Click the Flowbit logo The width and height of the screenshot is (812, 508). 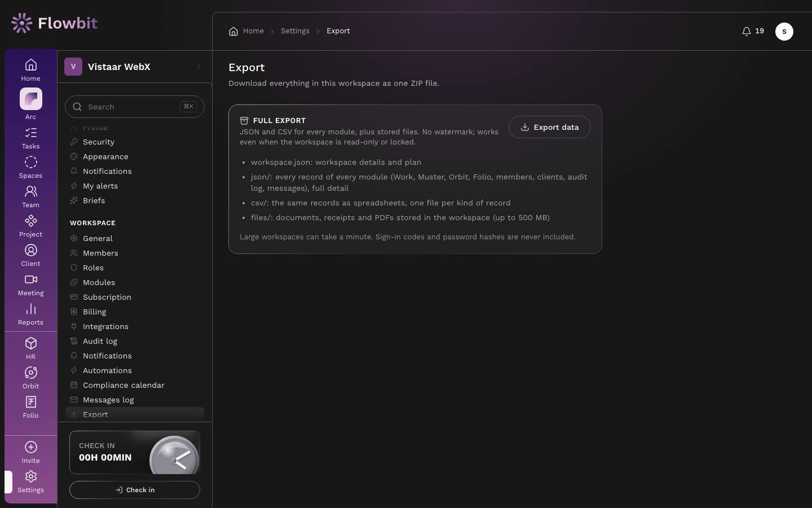click(54, 23)
